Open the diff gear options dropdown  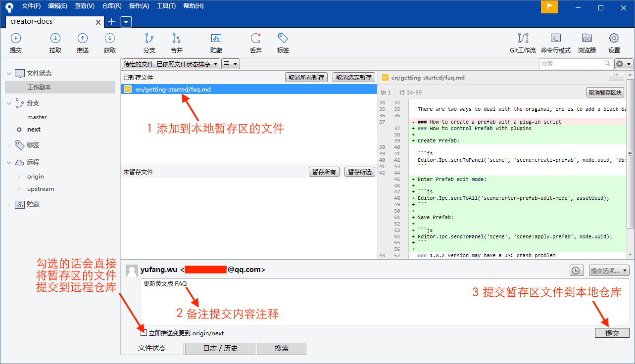click(x=624, y=64)
